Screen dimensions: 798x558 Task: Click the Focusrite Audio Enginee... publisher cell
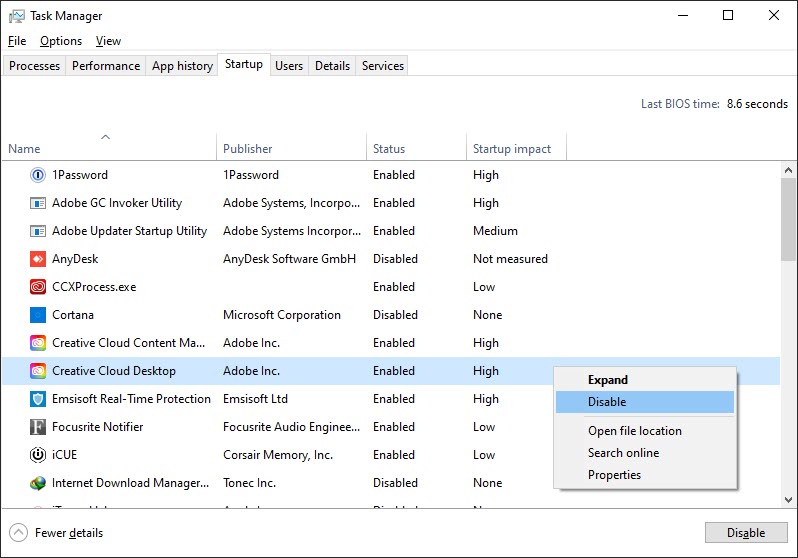[291, 427]
